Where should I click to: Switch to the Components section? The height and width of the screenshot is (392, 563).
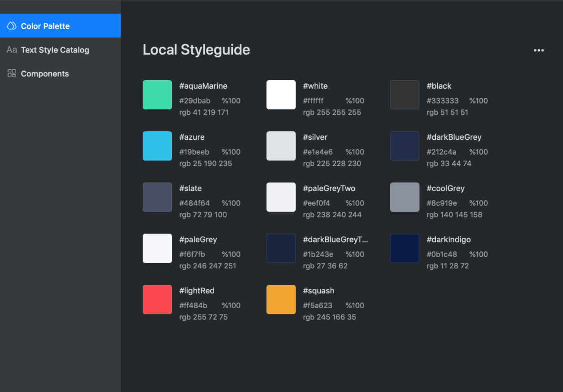(x=45, y=74)
